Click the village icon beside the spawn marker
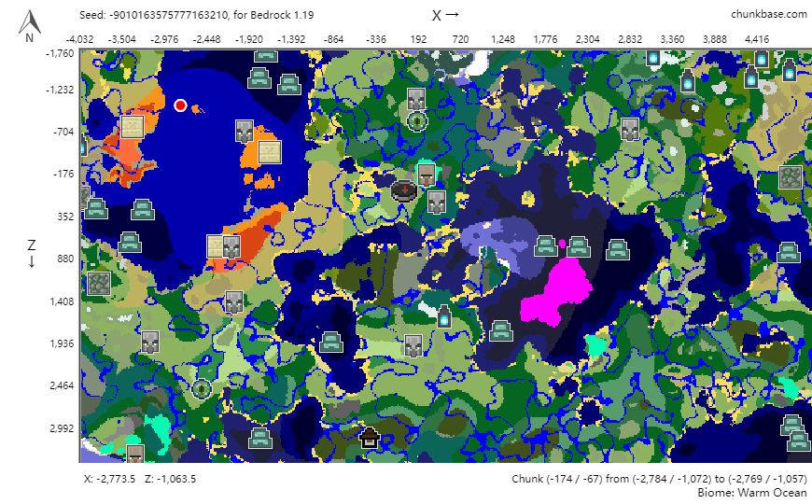812x504 pixels. (427, 175)
